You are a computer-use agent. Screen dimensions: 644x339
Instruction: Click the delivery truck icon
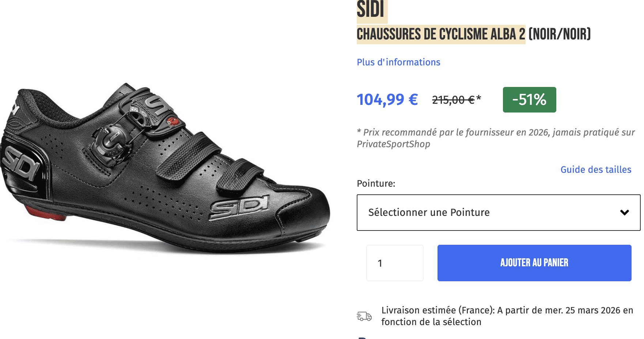coord(364,316)
